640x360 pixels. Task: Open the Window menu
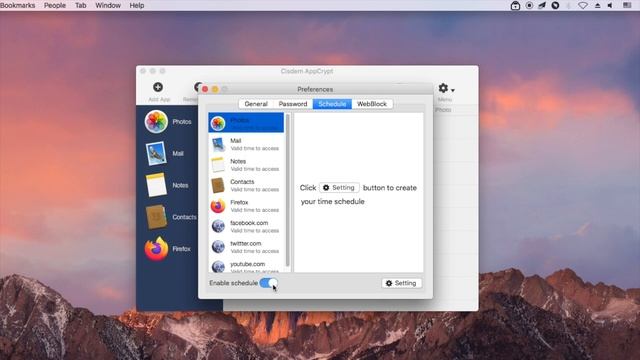[x=108, y=5]
